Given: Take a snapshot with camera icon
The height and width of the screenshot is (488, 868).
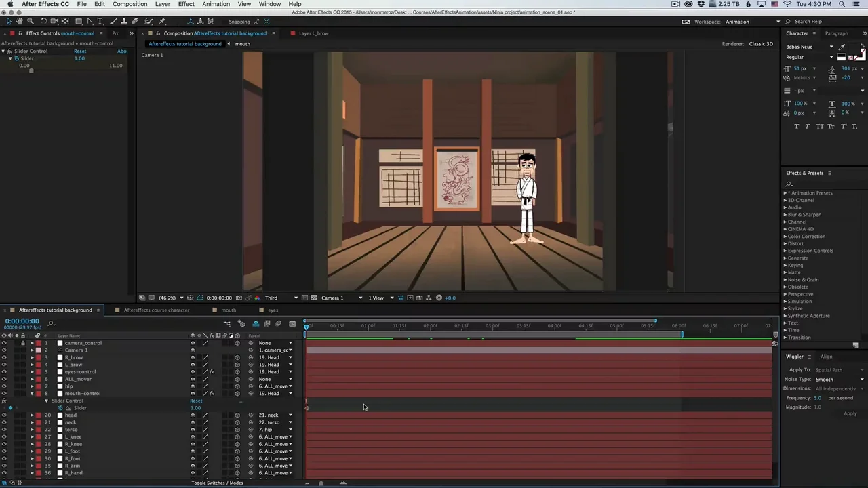Looking at the screenshot, I should pyautogui.click(x=239, y=298).
